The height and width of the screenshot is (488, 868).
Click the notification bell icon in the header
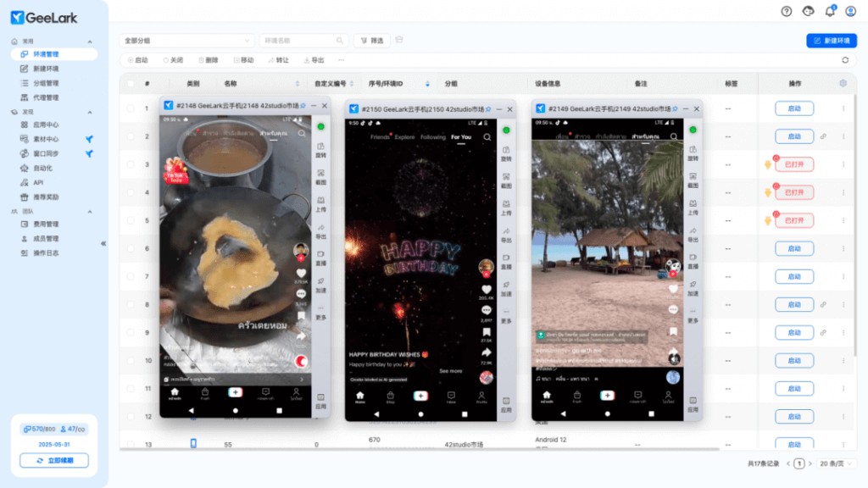coord(831,11)
